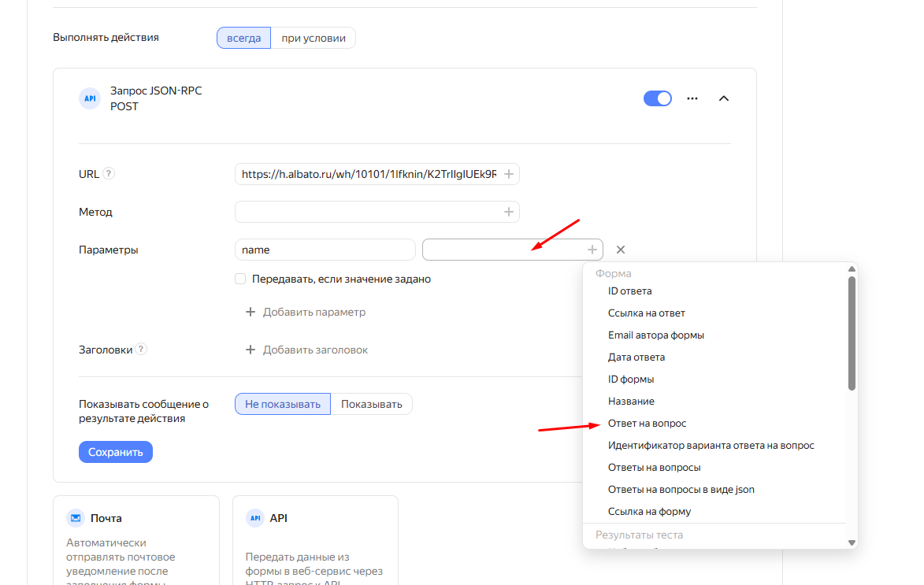Click the Почта envelope icon
Screen dimensions: 924x585
click(x=76, y=518)
